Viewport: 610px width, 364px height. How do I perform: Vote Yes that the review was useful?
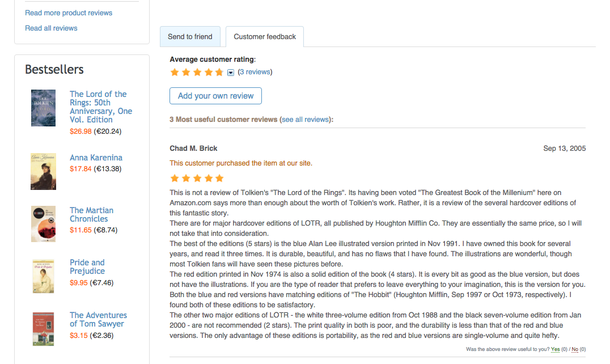tap(555, 349)
